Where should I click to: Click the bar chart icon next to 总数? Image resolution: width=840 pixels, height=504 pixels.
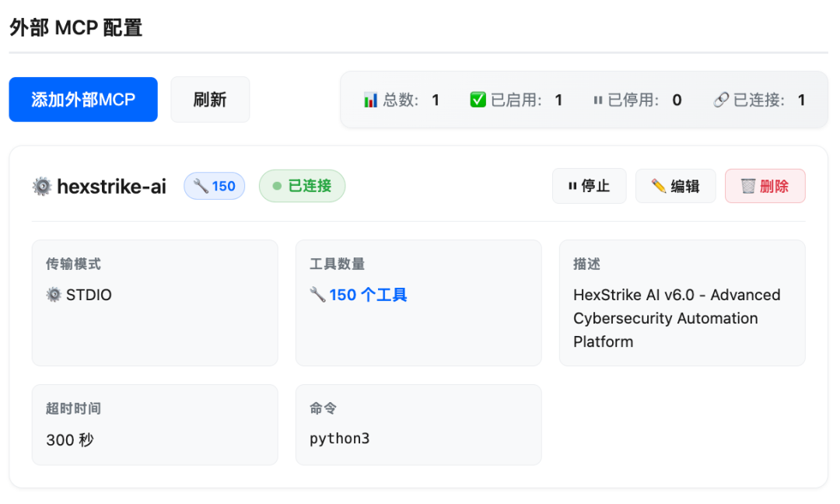[370, 100]
